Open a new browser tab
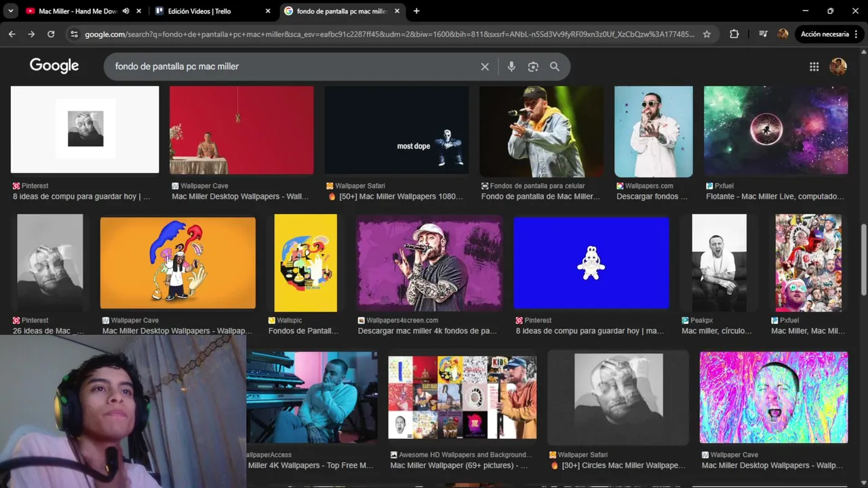The height and width of the screenshot is (488, 868). (x=416, y=11)
